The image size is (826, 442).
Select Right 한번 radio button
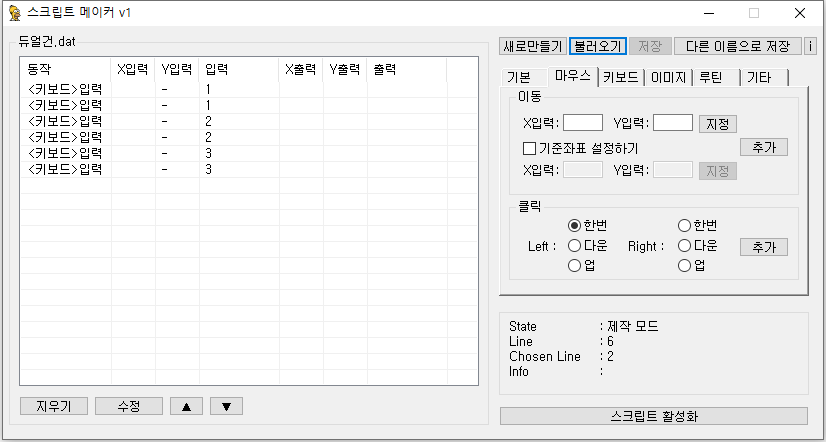pos(697,225)
